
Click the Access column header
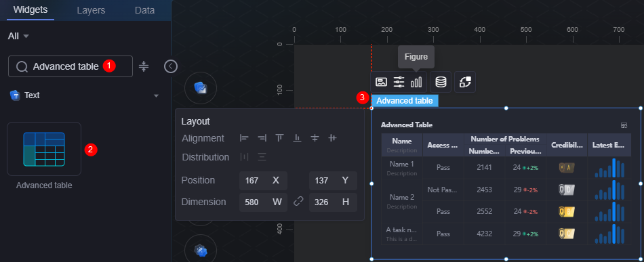[x=443, y=145]
